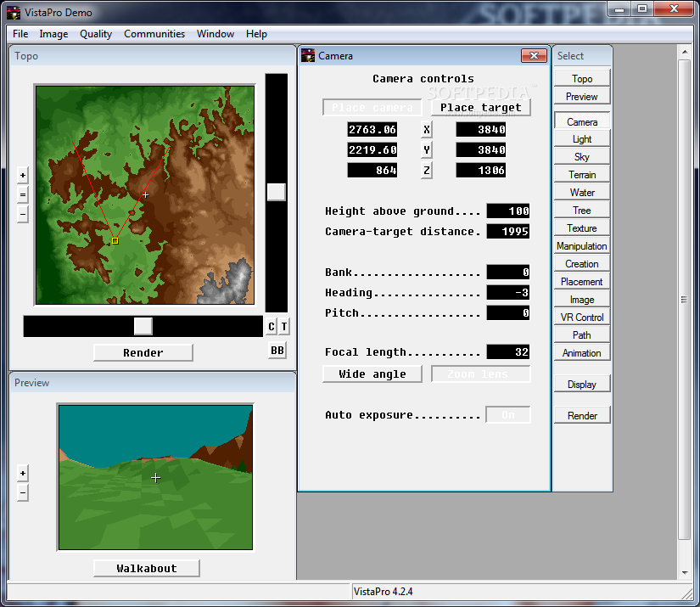Open Creation in Select panel
This screenshot has width=700, height=607.
pyautogui.click(x=582, y=264)
